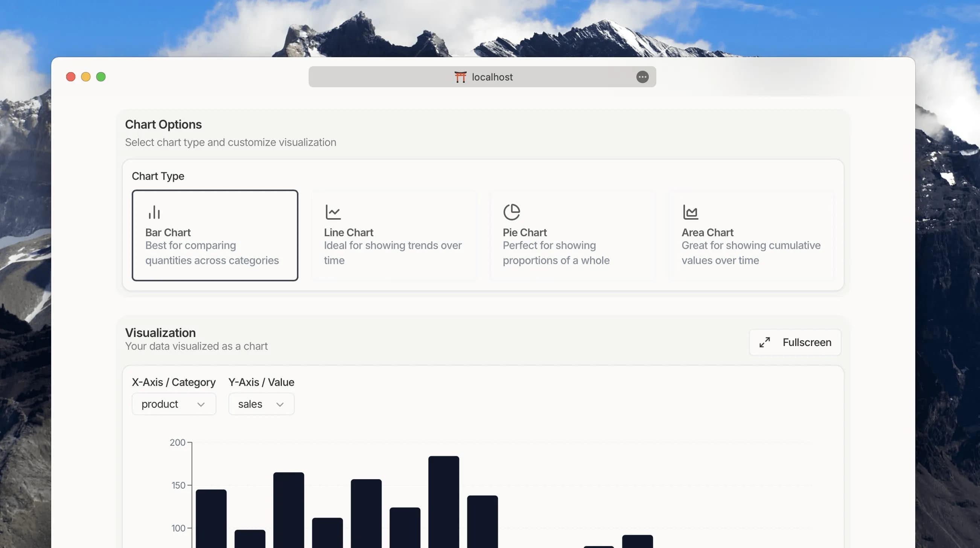
Task: Click the 'Y-Axis / Value' label
Action: click(261, 382)
